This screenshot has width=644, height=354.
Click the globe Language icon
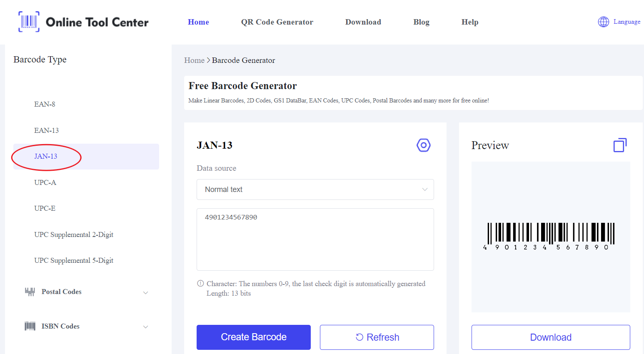click(x=603, y=22)
